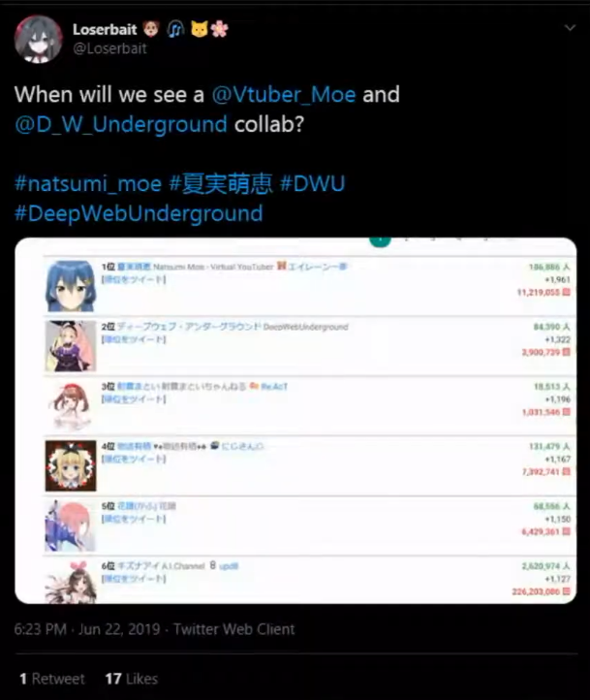Image resolution: width=590 pixels, height=700 pixels.
Task: Open Loserbait's profile avatar
Action: tap(38, 40)
